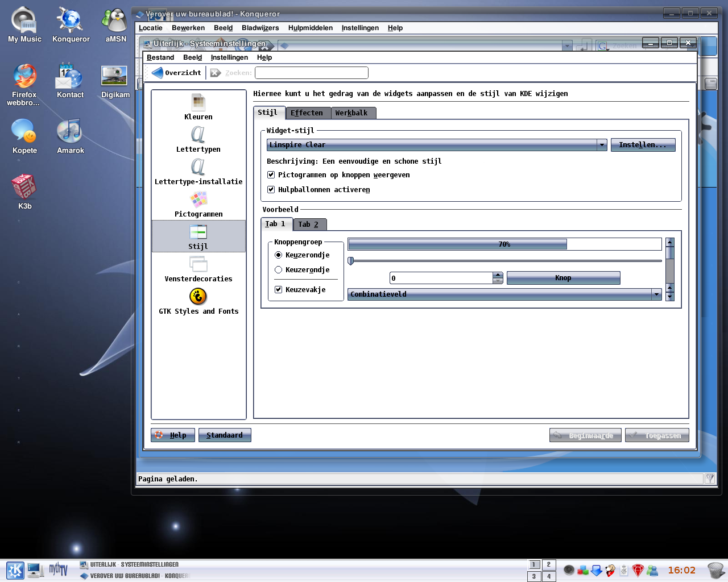This screenshot has width=728, height=582.
Task: Click the computer icon in the panel
Action: (x=36, y=570)
